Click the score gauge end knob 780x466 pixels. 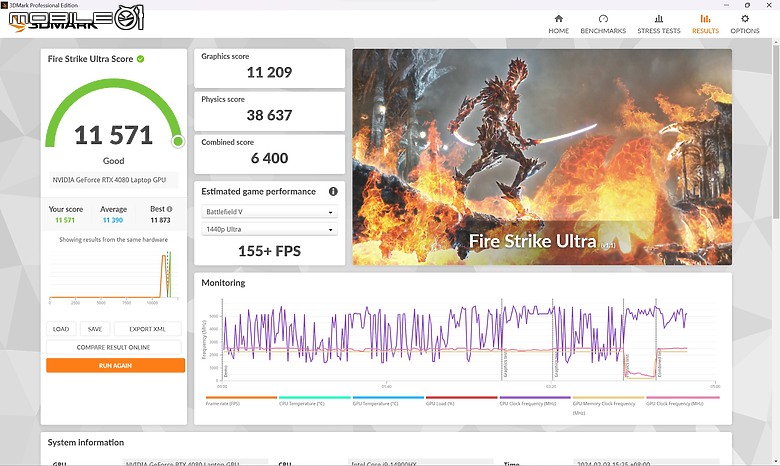pos(178,142)
